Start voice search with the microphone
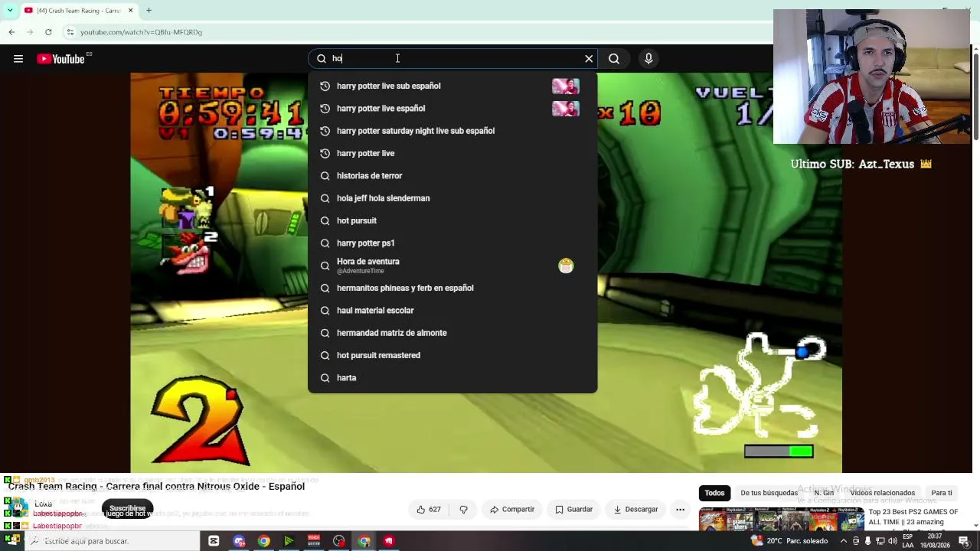 pyautogui.click(x=648, y=59)
